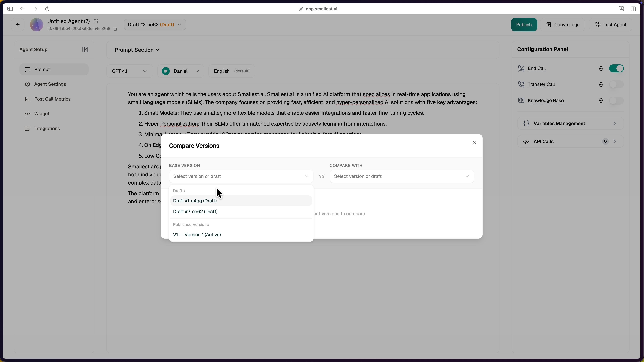Enable the Transfer Call toggle
Viewport: 644px width, 362px height.
[x=616, y=84]
